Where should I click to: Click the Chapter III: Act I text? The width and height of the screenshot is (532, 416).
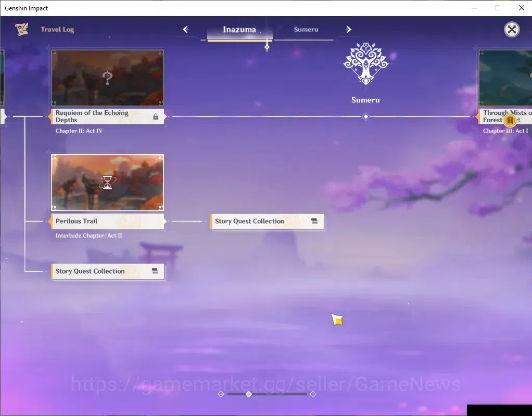(x=505, y=131)
